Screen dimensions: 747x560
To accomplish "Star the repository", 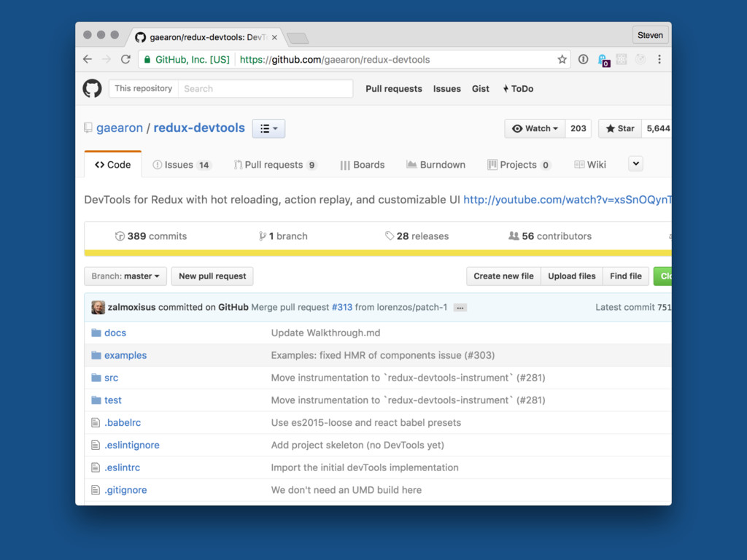I will pos(620,128).
